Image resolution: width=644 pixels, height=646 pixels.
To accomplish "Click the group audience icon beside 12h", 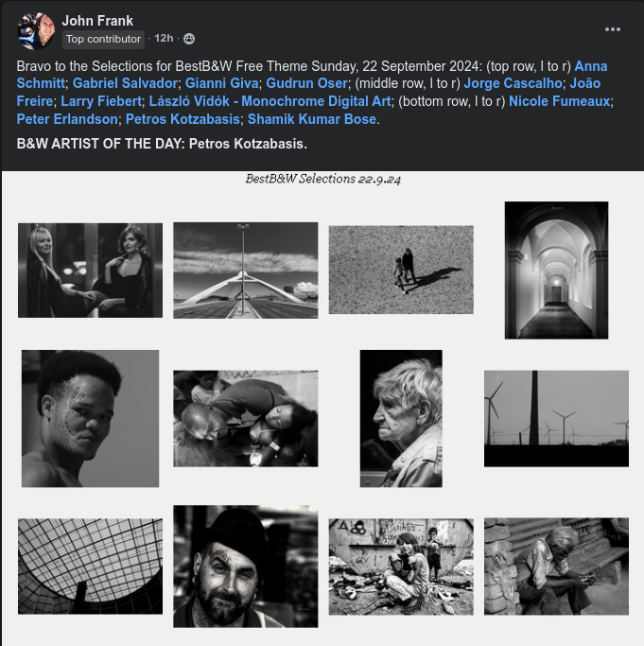I will 189,39.
